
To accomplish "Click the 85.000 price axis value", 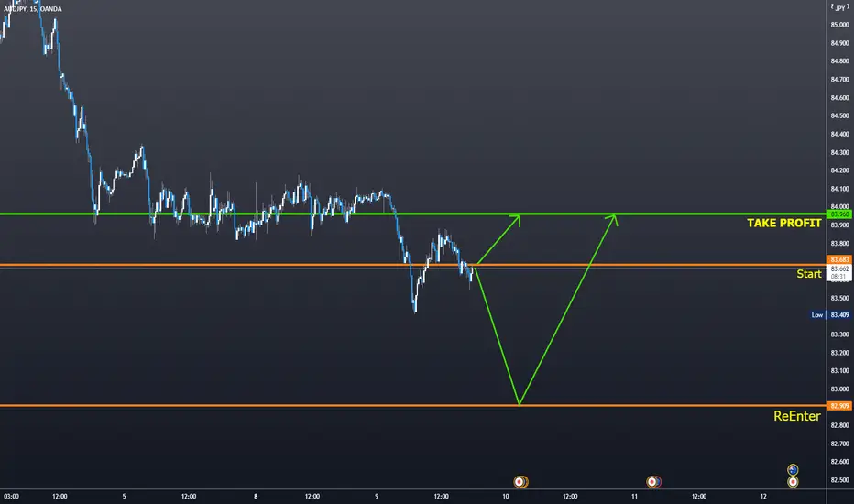I will click(839, 25).
